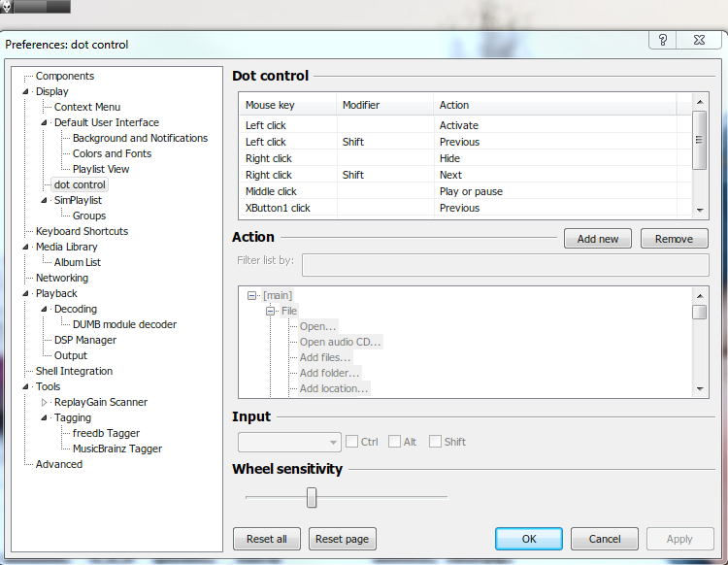
Task: Click the Reset page button
Action: [x=343, y=539]
